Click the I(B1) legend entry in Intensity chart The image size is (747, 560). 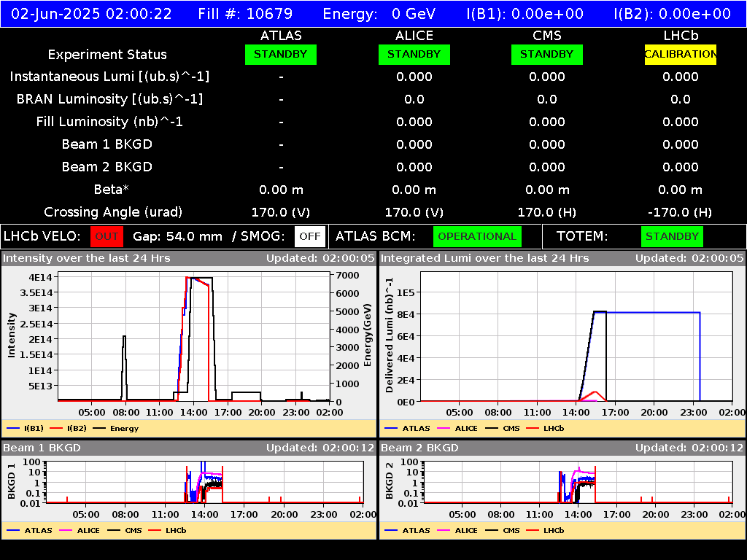(26, 428)
